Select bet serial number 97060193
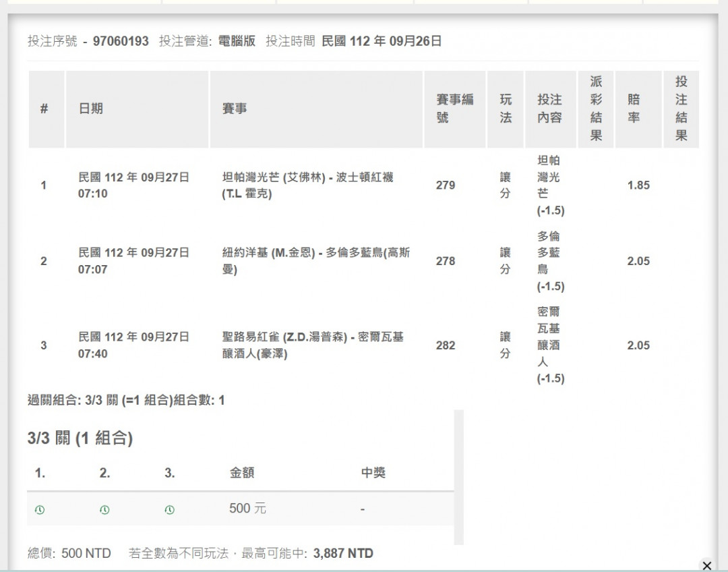The image size is (728, 572). click(x=121, y=41)
